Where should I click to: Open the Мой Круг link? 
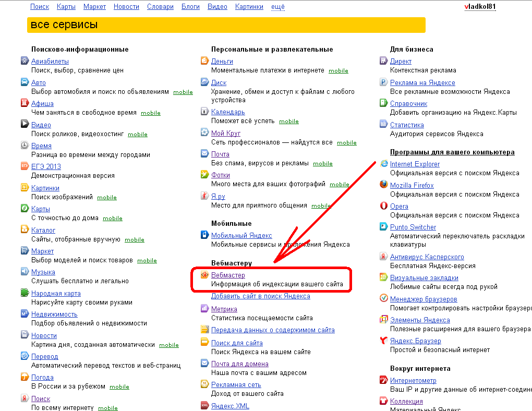(226, 133)
